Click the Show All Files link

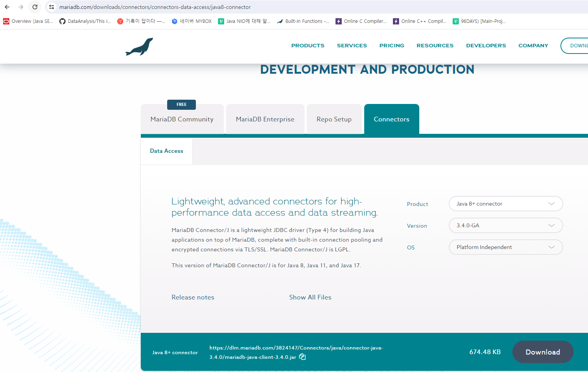click(310, 297)
